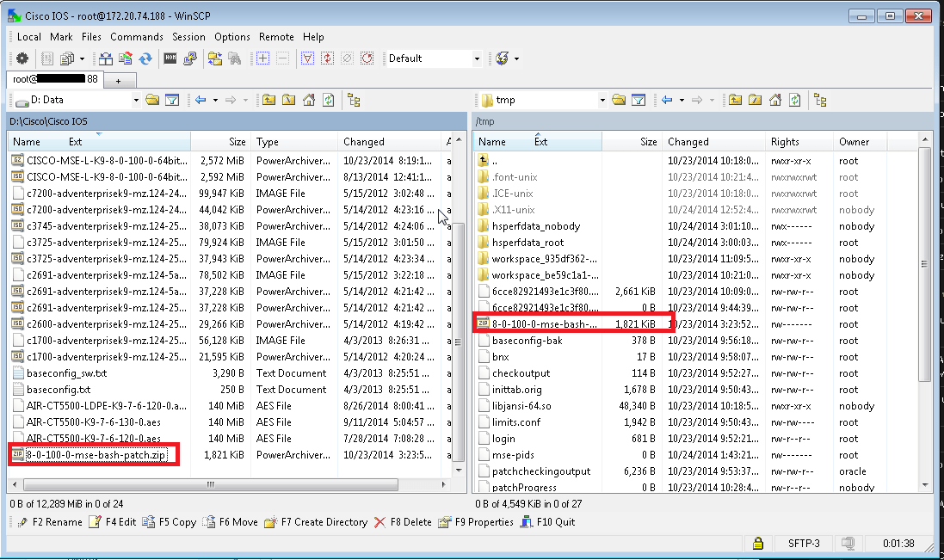Open the console window icon in the toolbar

[x=170, y=58]
